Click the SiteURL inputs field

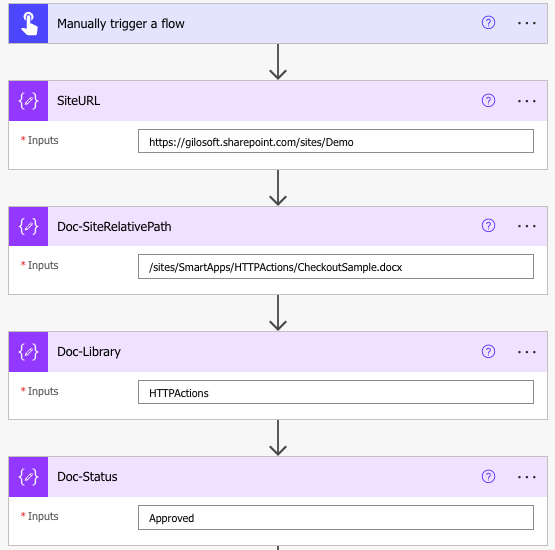(336, 141)
